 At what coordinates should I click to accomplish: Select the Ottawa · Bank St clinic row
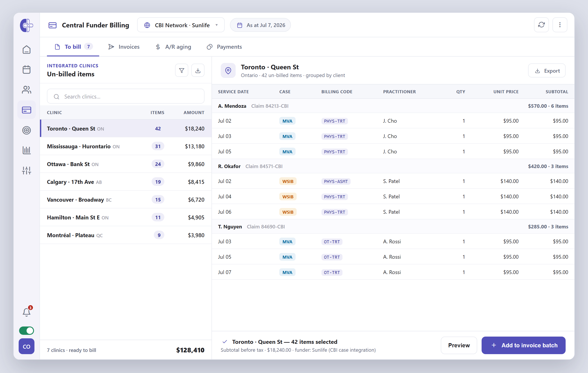point(126,164)
